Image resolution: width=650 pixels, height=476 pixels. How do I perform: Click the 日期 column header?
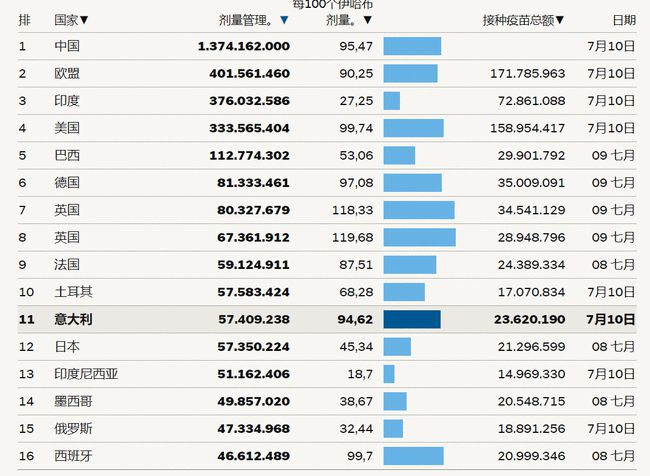(623, 20)
